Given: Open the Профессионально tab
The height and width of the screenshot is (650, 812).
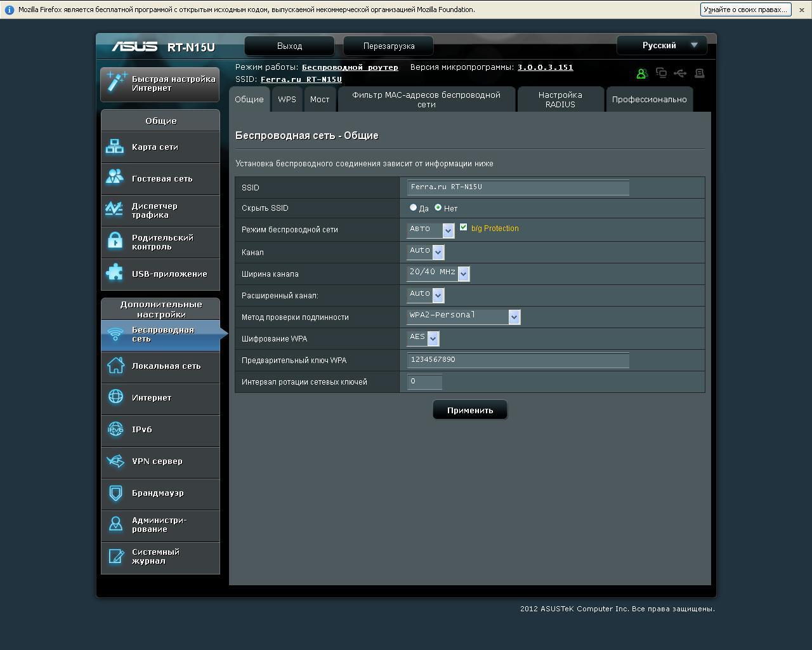Looking at the screenshot, I should pyautogui.click(x=649, y=100).
